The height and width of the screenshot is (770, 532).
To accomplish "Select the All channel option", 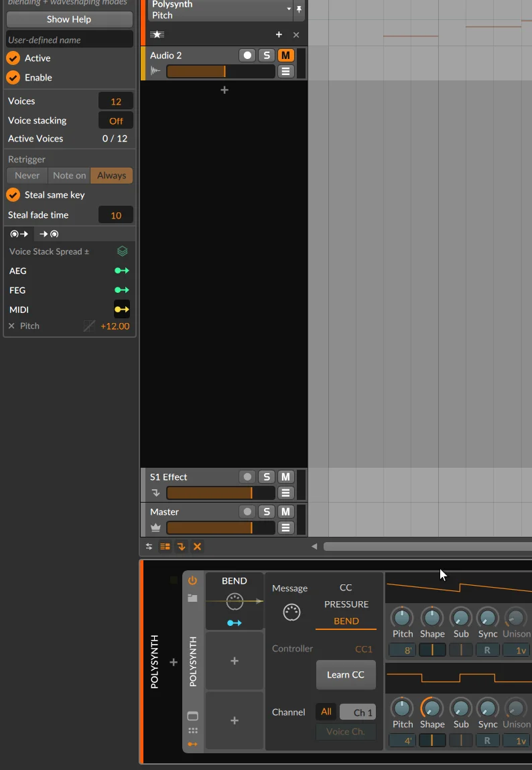I will point(326,712).
